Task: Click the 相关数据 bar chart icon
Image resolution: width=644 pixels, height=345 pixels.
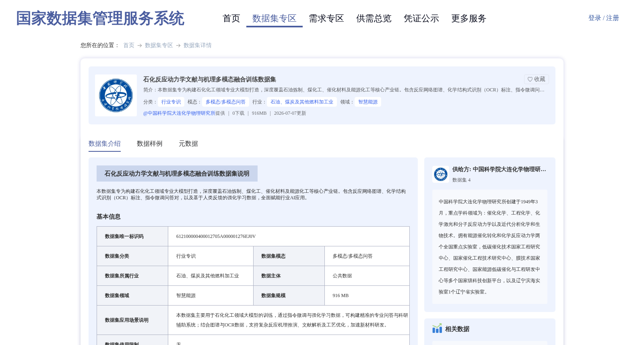Action: 437,328
